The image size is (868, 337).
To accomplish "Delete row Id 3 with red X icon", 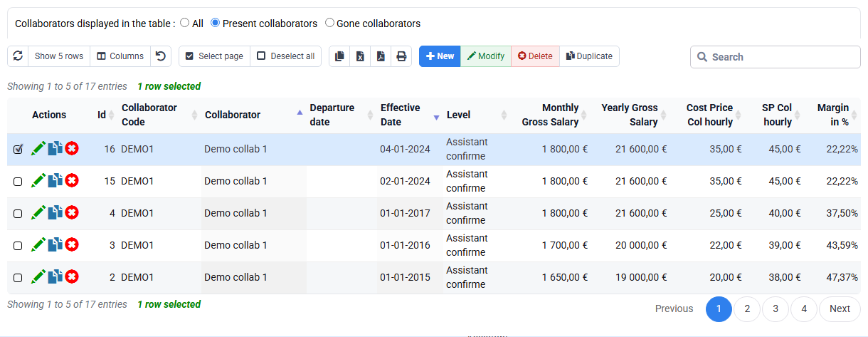I will pyautogui.click(x=72, y=245).
